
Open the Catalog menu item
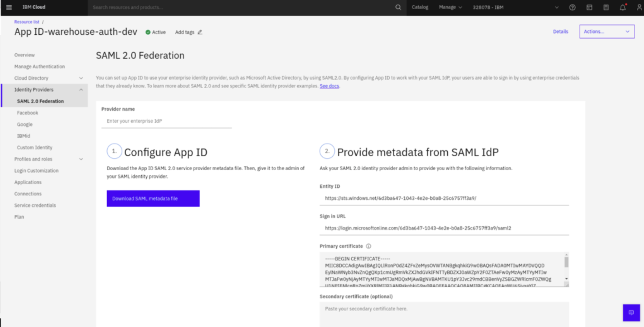coord(420,7)
